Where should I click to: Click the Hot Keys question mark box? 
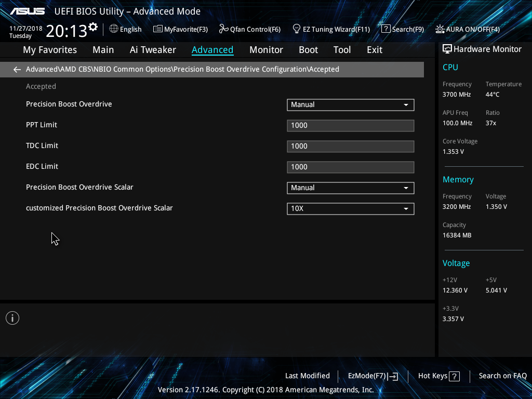[454, 376]
